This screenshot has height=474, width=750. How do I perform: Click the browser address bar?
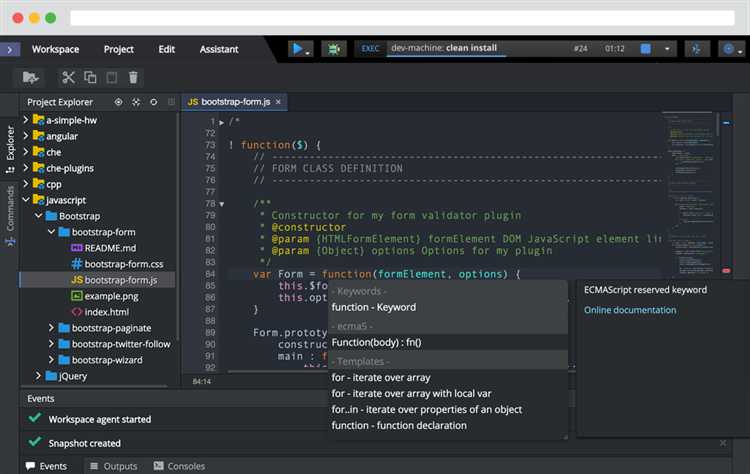[x=402, y=18]
